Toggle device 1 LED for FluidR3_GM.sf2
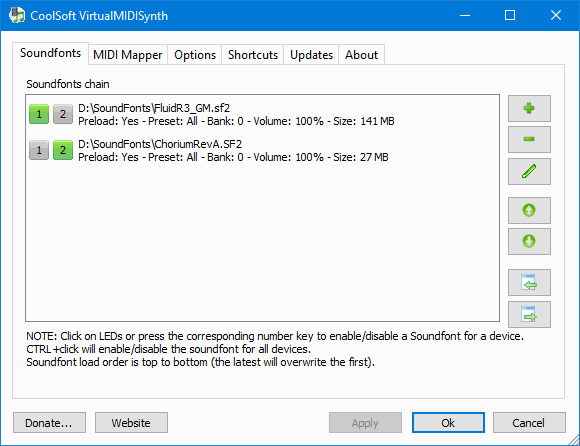This screenshot has width=580, height=446. [x=39, y=114]
